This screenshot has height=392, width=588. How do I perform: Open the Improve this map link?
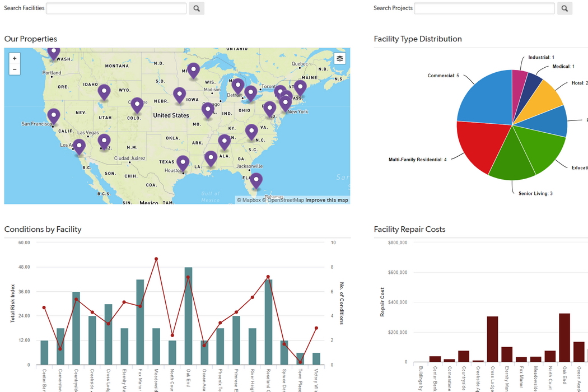[327, 199]
